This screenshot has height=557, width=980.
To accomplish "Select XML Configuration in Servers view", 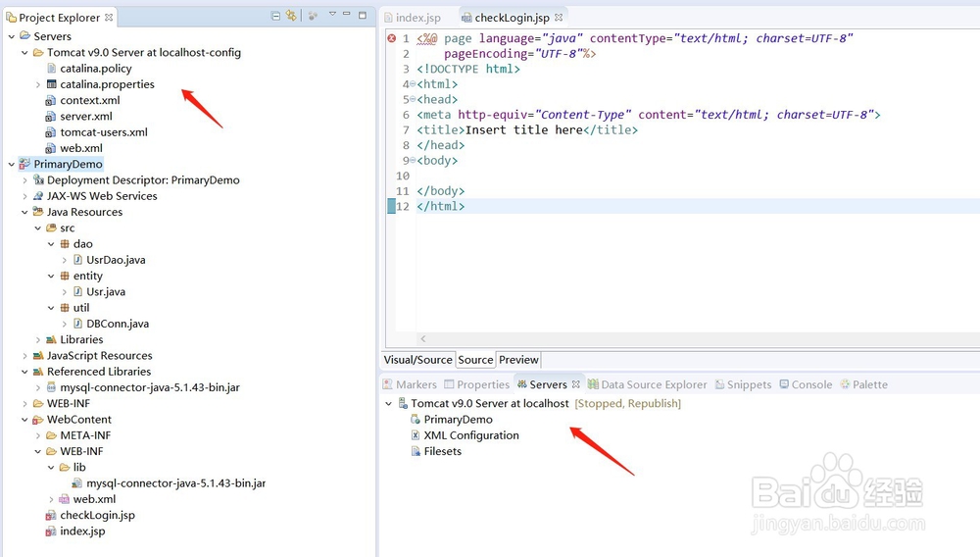I will 471,435.
